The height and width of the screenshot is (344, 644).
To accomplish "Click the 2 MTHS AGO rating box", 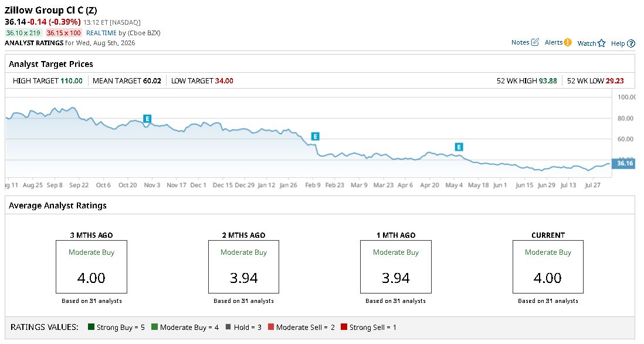I will click(x=243, y=267).
